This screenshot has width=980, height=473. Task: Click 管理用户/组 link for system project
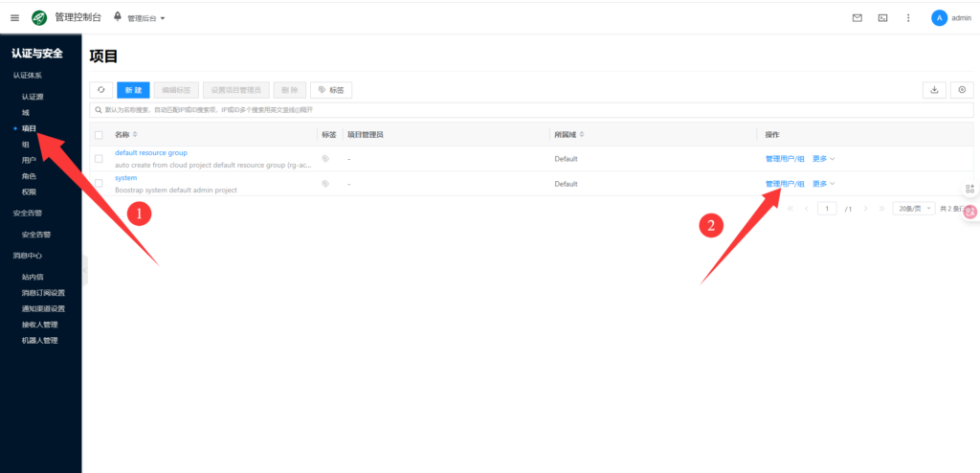point(784,183)
